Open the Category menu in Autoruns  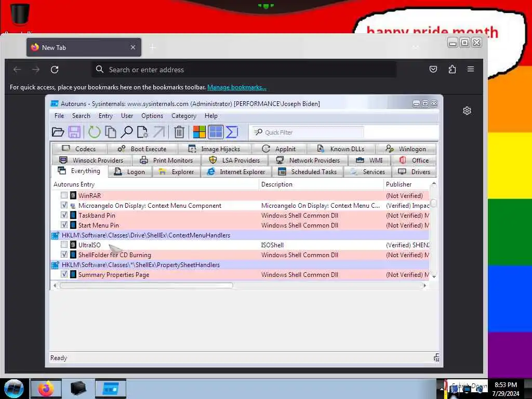(x=183, y=116)
